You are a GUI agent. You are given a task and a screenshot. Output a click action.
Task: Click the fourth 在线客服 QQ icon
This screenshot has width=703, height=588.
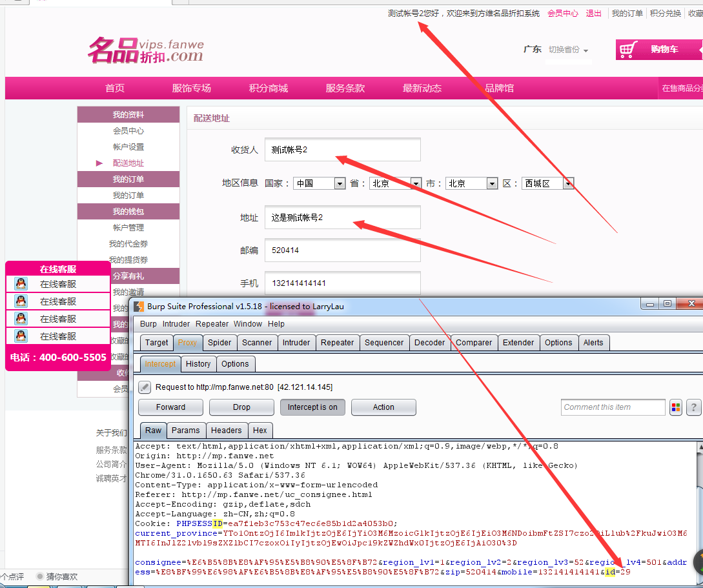click(21, 336)
